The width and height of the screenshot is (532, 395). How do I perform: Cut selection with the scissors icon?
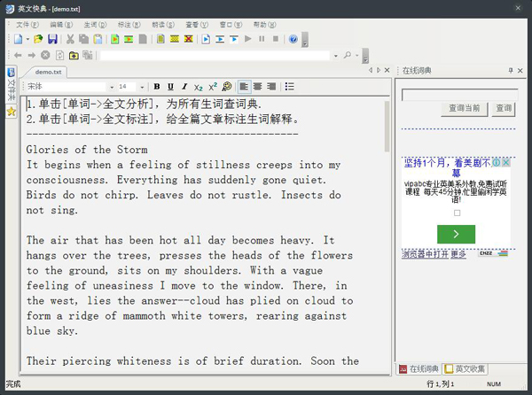click(x=70, y=39)
